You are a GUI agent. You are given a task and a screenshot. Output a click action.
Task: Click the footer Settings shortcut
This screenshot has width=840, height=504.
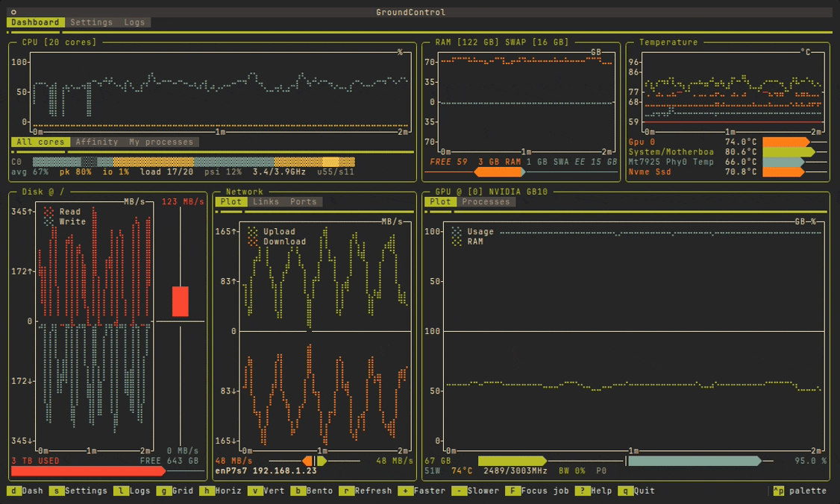tap(78, 491)
